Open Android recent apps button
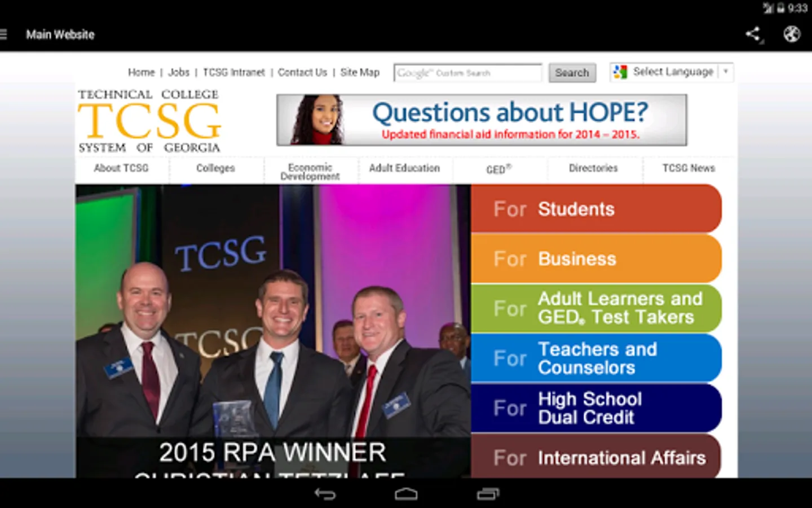Viewport: 812px width, 508px height. [x=488, y=494]
